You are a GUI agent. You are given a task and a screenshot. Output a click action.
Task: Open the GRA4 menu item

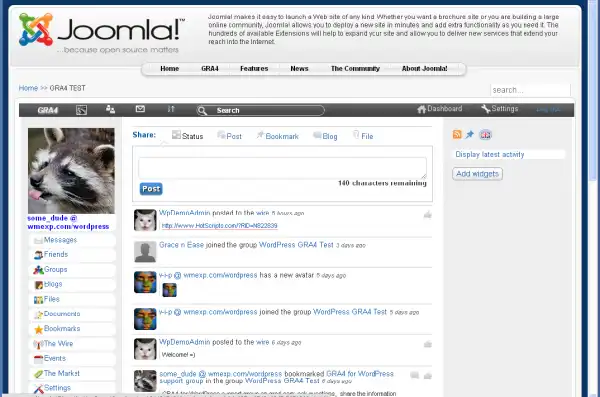[x=210, y=69]
